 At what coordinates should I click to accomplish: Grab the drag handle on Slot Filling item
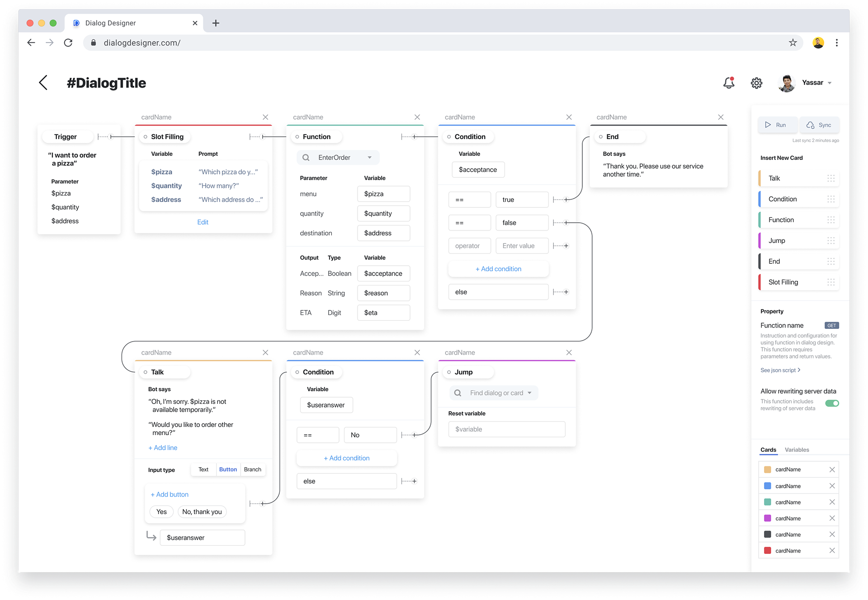click(x=831, y=282)
